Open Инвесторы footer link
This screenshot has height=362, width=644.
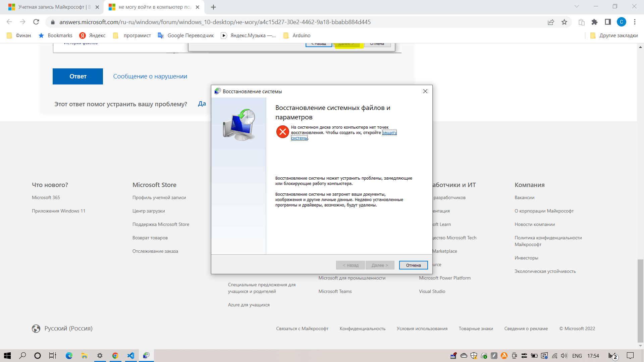[x=526, y=258]
